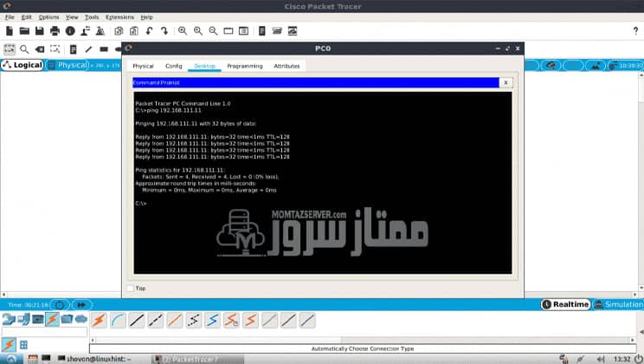Click the Copy icon in toolbar
The width and height of the screenshot is (644, 364).
119,31
